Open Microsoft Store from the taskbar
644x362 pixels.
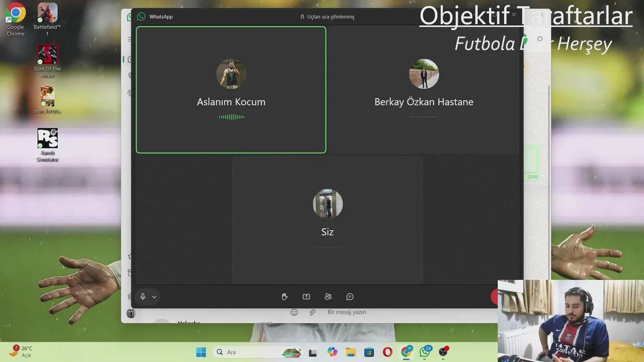click(x=369, y=352)
